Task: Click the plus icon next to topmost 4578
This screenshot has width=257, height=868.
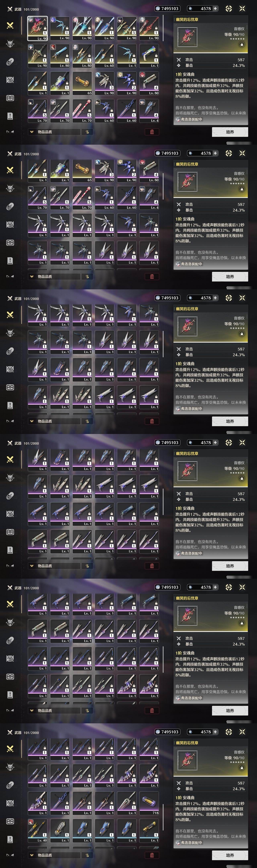Action: click(215, 8)
